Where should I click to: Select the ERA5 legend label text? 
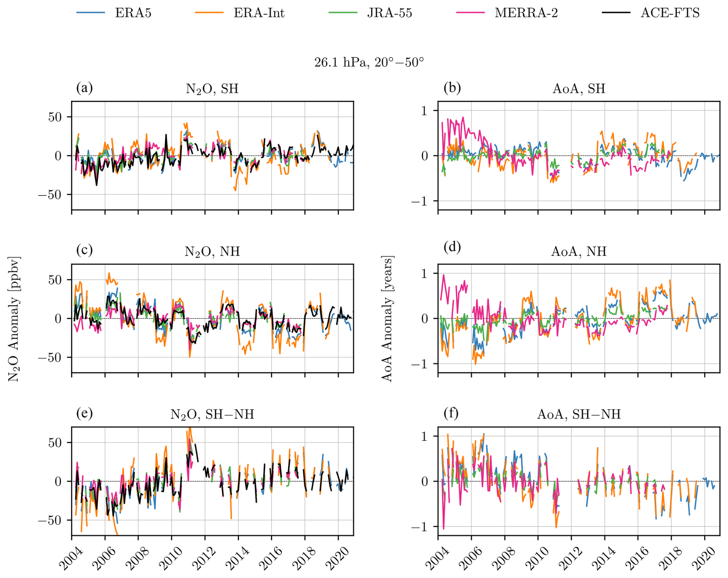(x=133, y=13)
